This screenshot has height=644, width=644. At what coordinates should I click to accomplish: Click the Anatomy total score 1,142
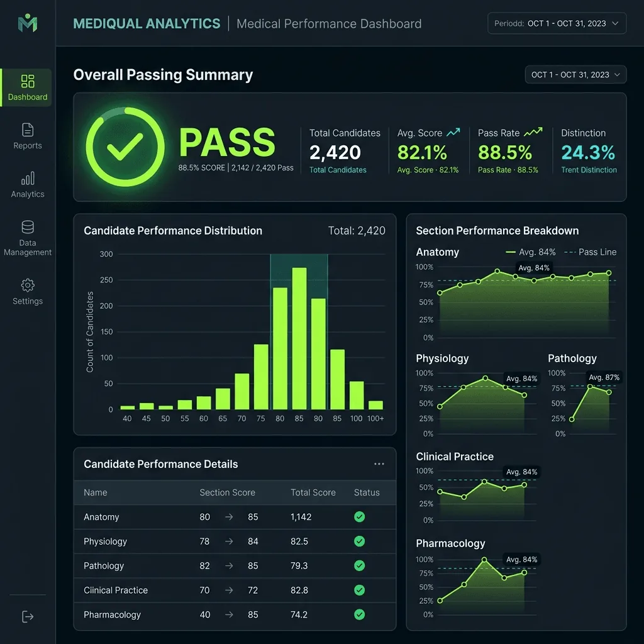click(x=301, y=517)
